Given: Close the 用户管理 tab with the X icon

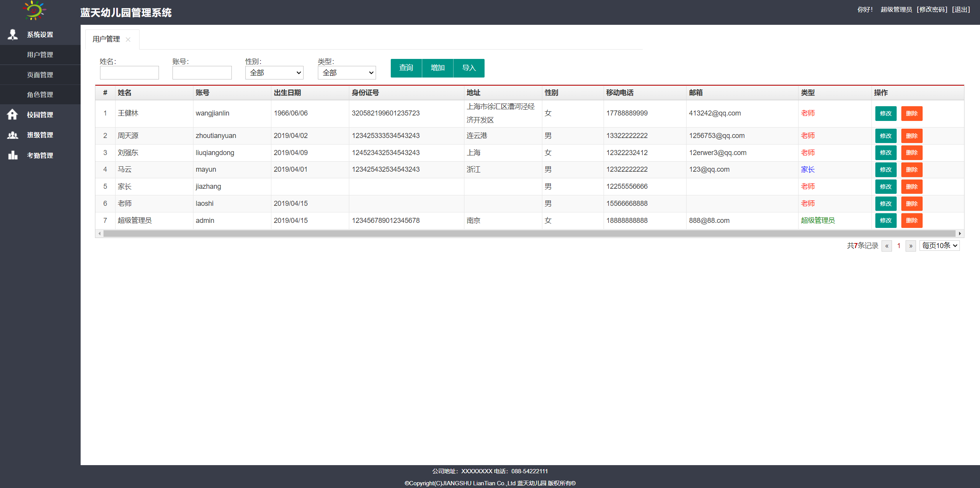Looking at the screenshot, I should [128, 40].
